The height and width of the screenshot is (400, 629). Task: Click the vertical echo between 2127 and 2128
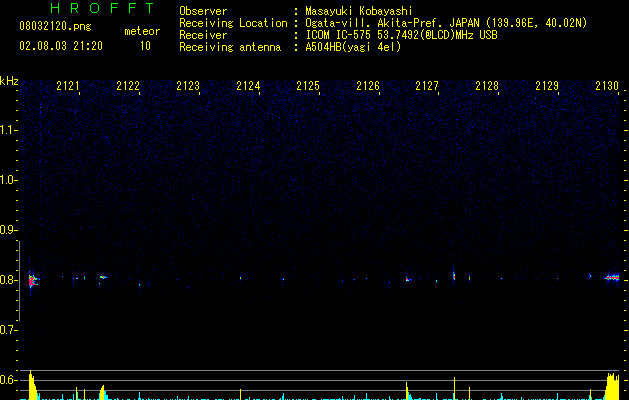coord(454,276)
